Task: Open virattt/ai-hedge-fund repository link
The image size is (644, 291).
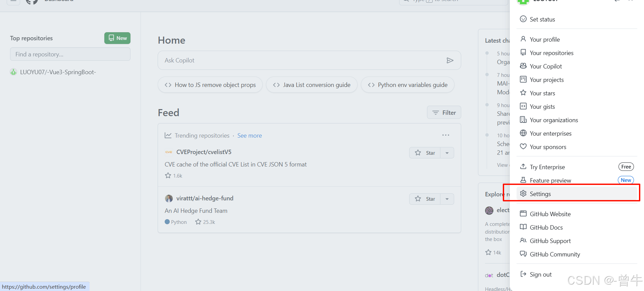Action: tap(205, 198)
